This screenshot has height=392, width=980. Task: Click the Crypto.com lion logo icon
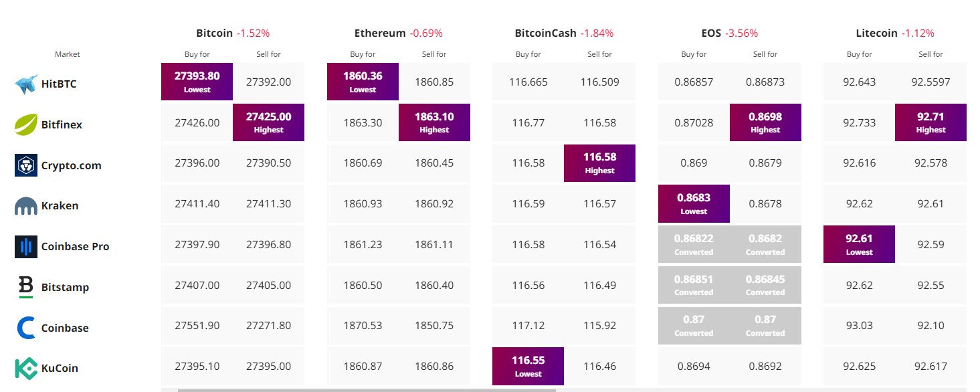tap(26, 165)
